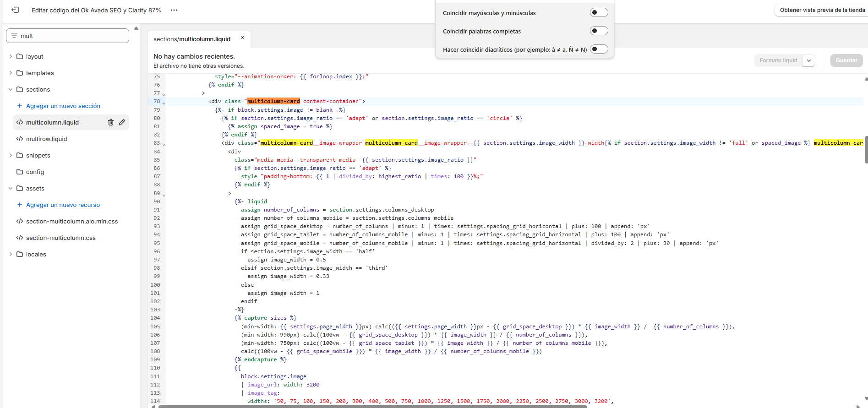Expand the layout folder
This screenshot has height=408, width=868.
point(11,56)
